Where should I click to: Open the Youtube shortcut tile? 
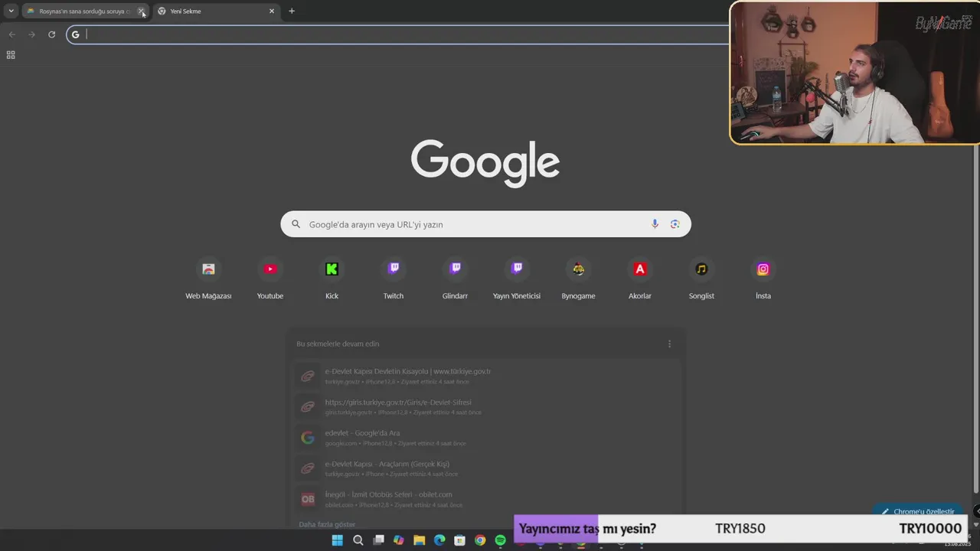tap(270, 279)
